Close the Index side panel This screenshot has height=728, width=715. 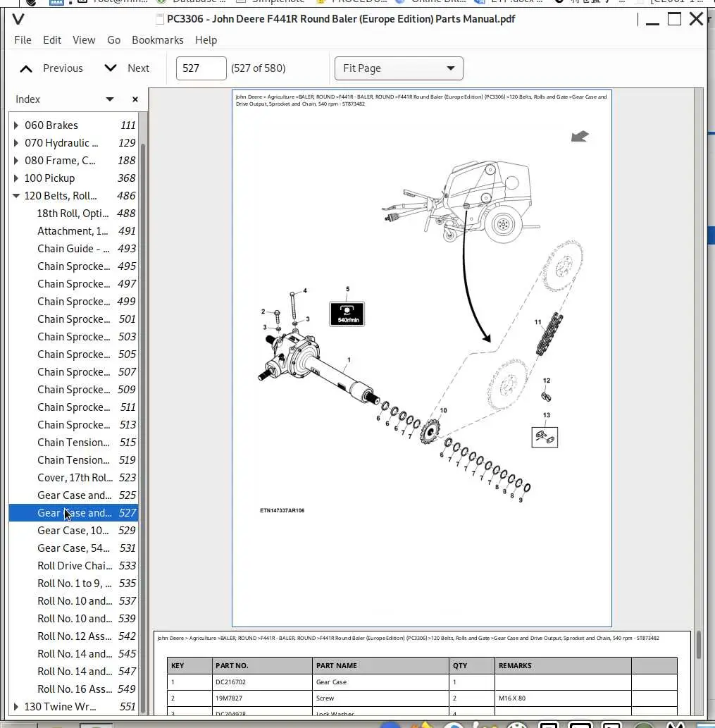click(x=135, y=99)
